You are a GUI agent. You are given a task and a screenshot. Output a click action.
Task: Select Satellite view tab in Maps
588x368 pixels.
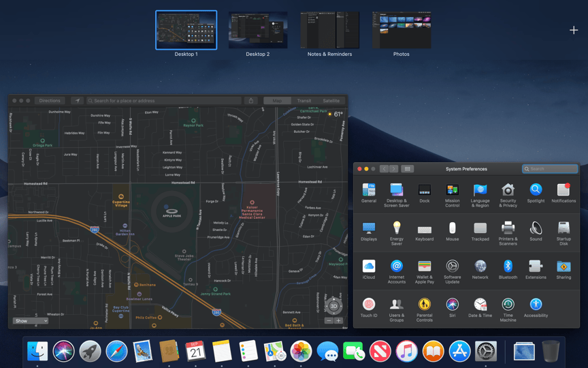[331, 101]
